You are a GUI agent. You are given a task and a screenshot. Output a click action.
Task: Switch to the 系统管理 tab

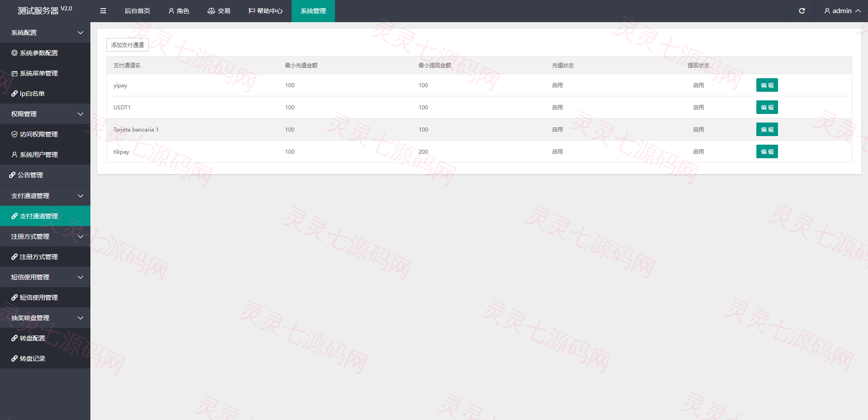[313, 11]
